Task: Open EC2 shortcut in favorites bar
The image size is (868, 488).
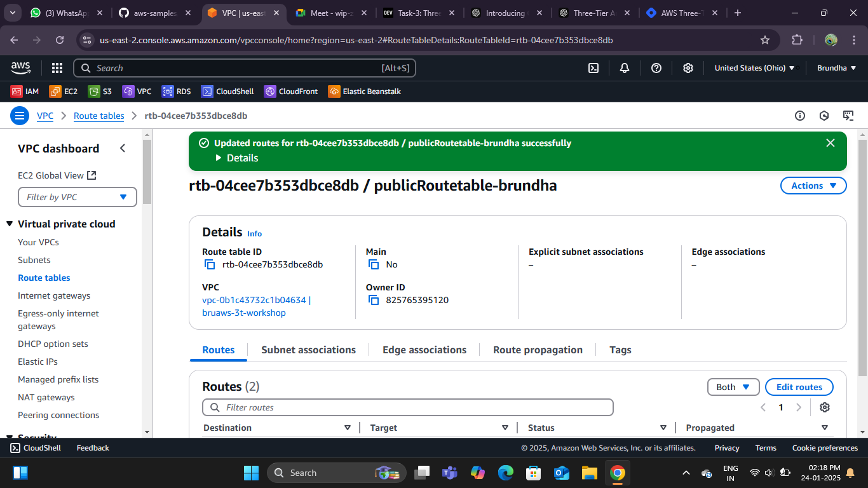Action: pos(64,91)
